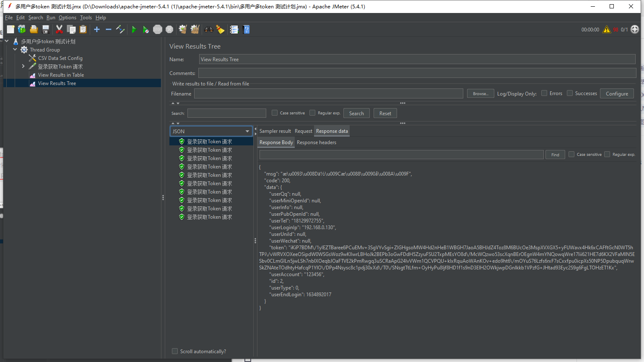Collapse the 多用户多token 测试计划 tree node
Image resolution: width=644 pixels, height=362 pixels.
[x=7, y=41]
